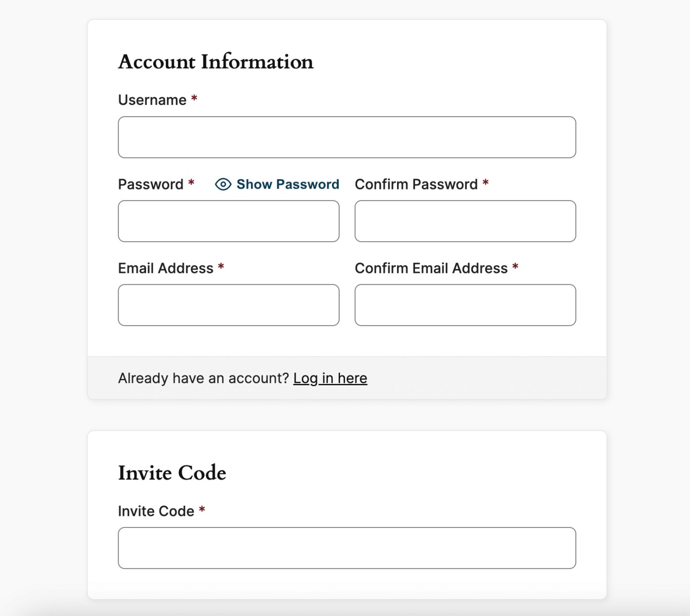Click the Already have an account text
The image size is (690, 616).
[x=202, y=378]
